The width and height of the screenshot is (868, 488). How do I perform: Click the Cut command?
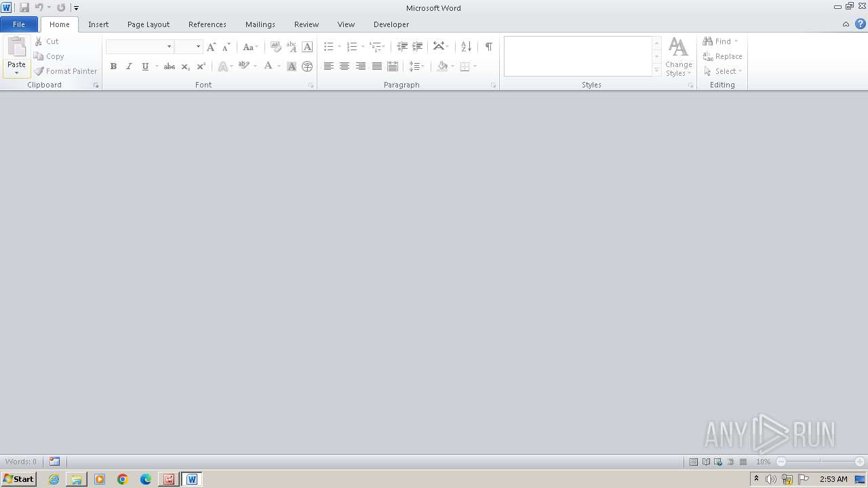(x=47, y=41)
